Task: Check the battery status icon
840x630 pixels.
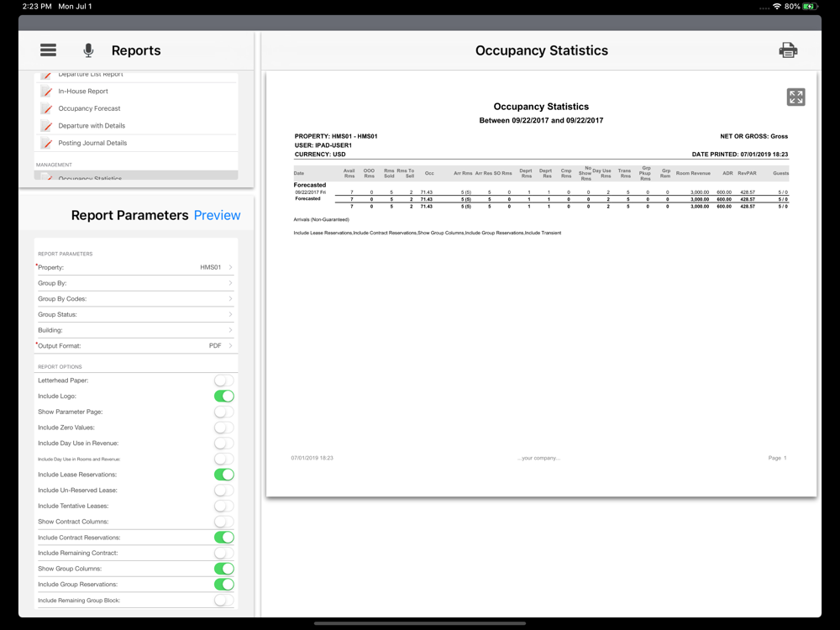Action: tap(811, 7)
